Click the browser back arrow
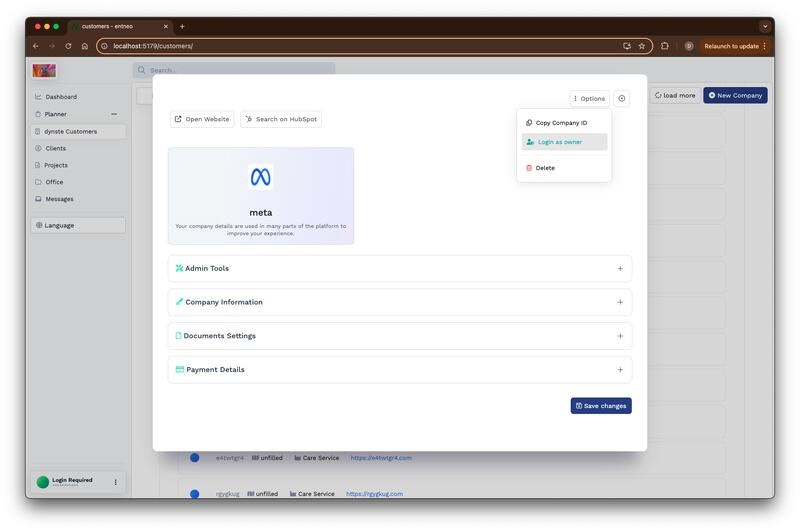Viewport: 800px width, 532px height. tap(36, 46)
